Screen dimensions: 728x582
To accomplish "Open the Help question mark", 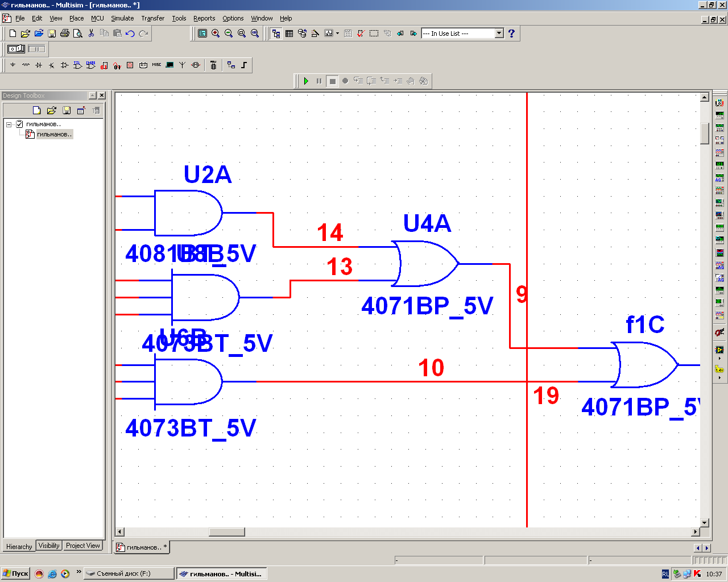I will coord(511,34).
